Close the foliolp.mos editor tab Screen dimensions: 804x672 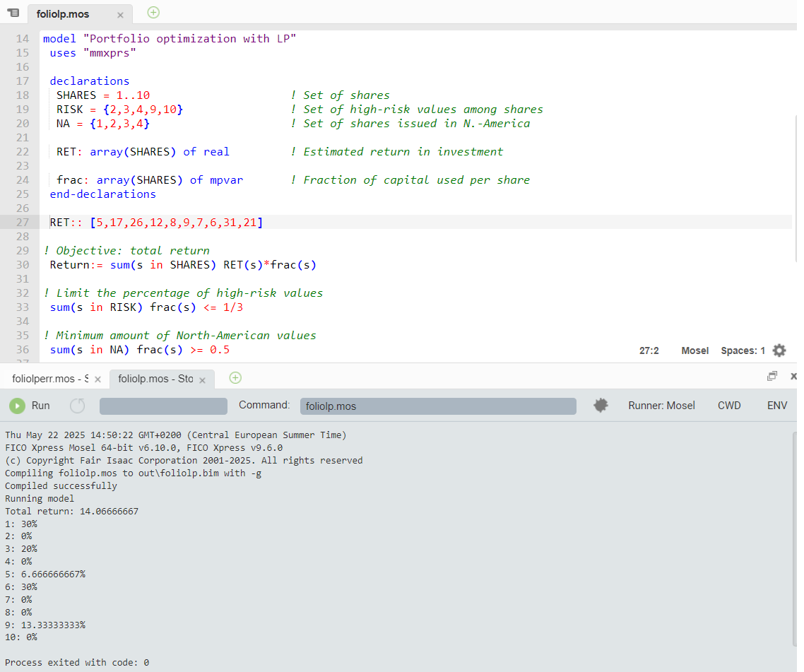pyautogui.click(x=120, y=15)
